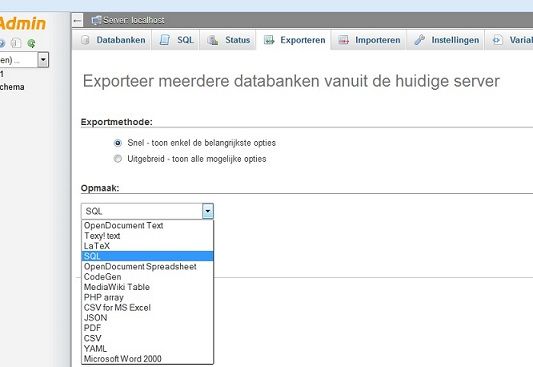This screenshot has height=367, width=533.
Task: Click the closed Opmaak select box showing SQL
Action: (x=147, y=211)
